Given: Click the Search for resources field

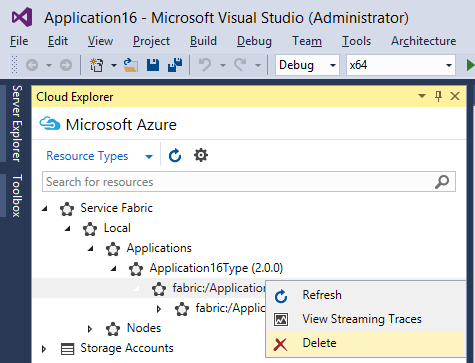Looking at the screenshot, I should click(x=249, y=182).
